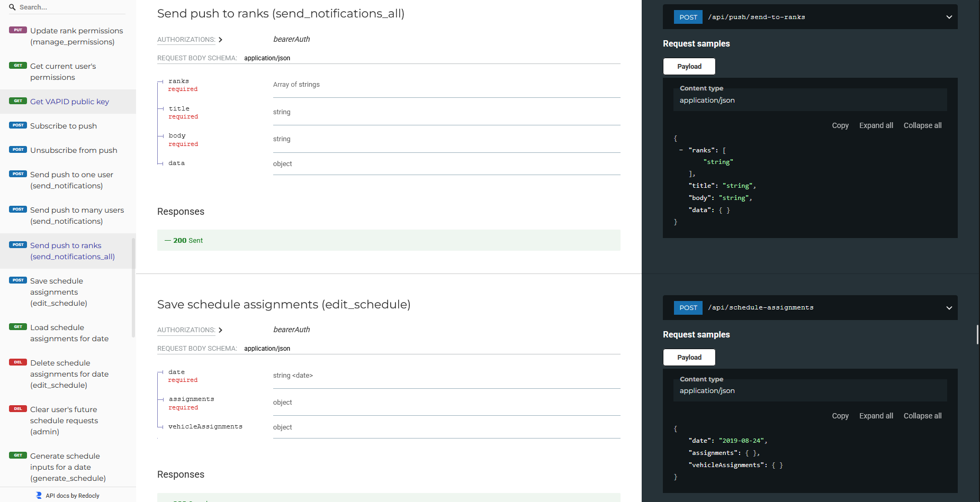Click the PUT badge next to Update rank permissions

click(x=17, y=30)
